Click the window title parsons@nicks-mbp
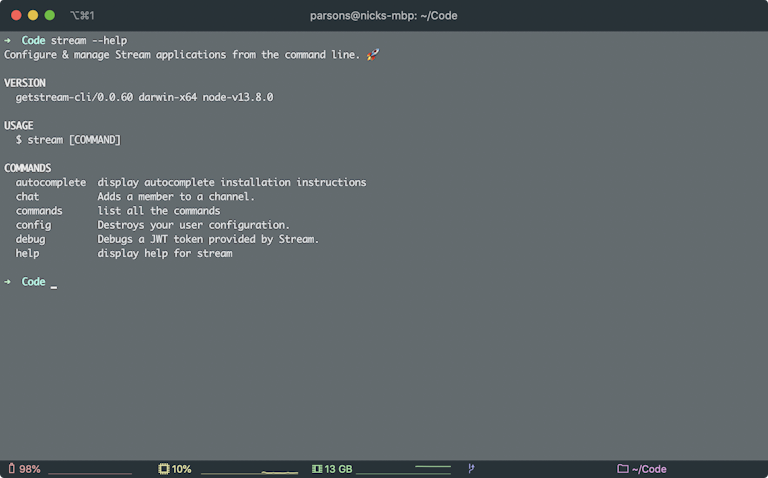The image size is (768, 478). (x=384, y=16)
